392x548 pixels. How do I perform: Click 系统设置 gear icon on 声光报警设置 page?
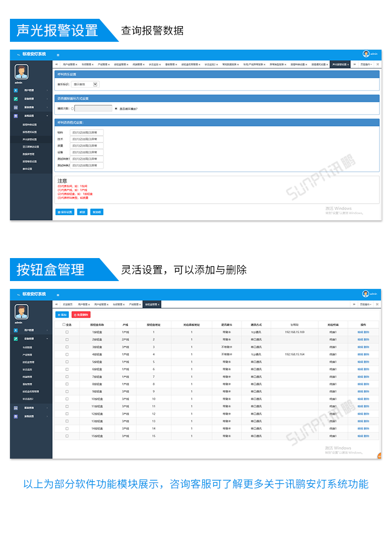tap(16, 115)
